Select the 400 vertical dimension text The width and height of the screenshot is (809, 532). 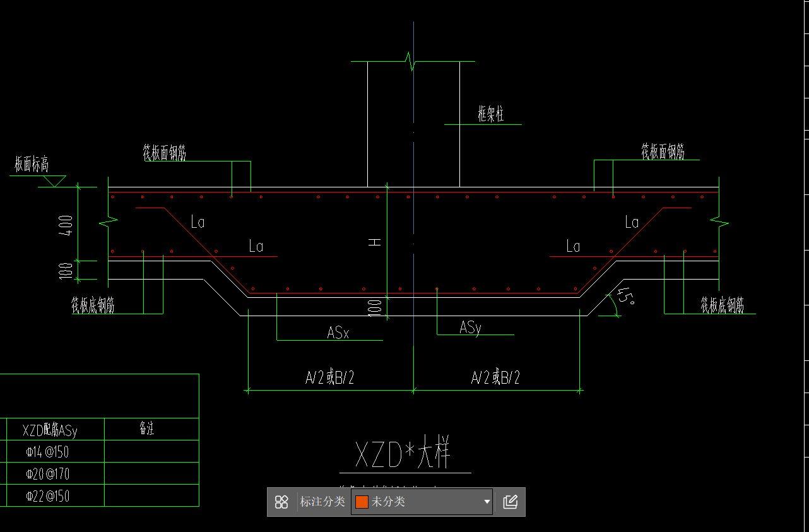[x=66, y=225]
